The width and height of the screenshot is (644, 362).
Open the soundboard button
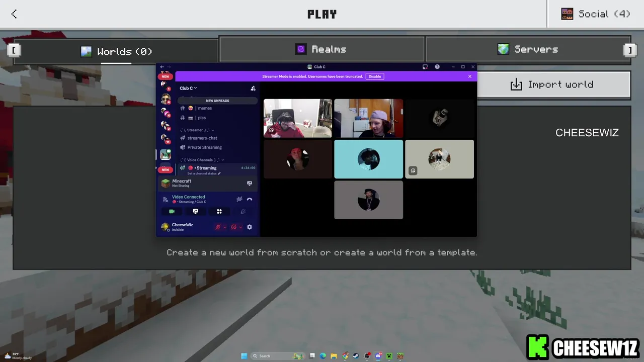(243, 212)
